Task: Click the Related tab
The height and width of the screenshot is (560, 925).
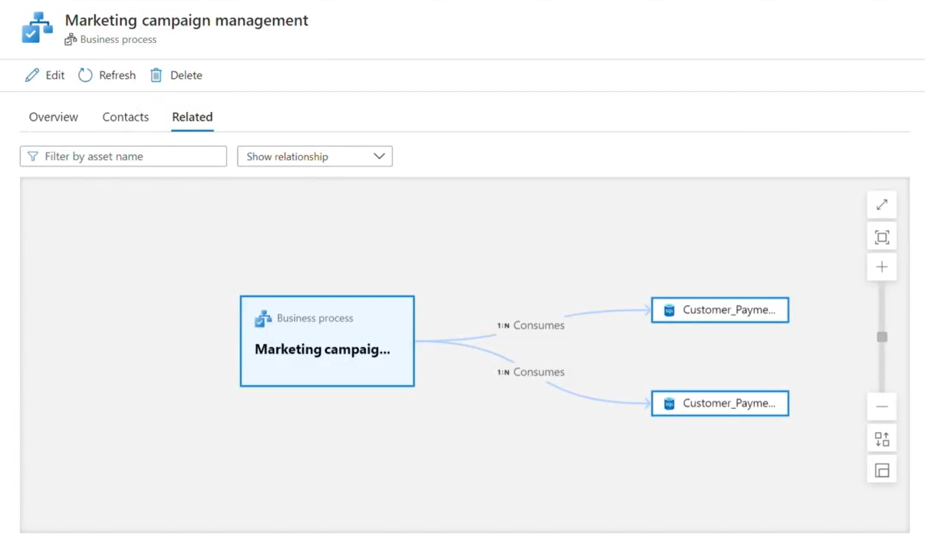Action: pyautogui.click(x=192, y=117)
